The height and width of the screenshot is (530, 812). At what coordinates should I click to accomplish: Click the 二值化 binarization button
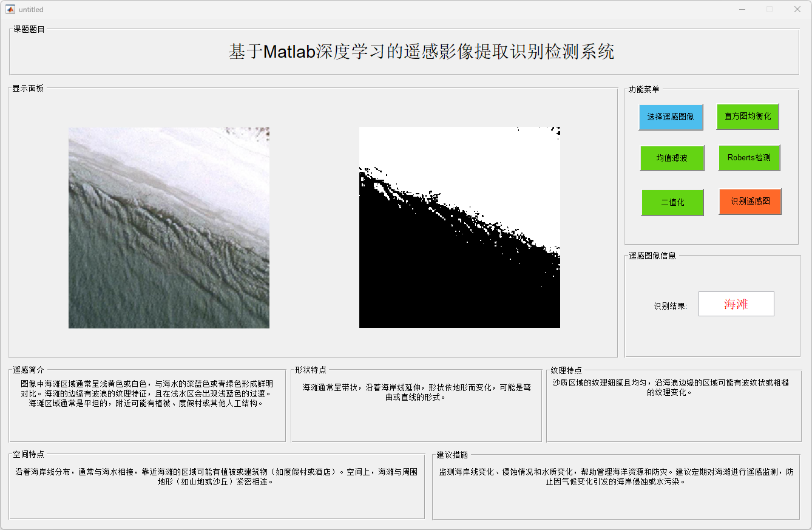point(672,203)
